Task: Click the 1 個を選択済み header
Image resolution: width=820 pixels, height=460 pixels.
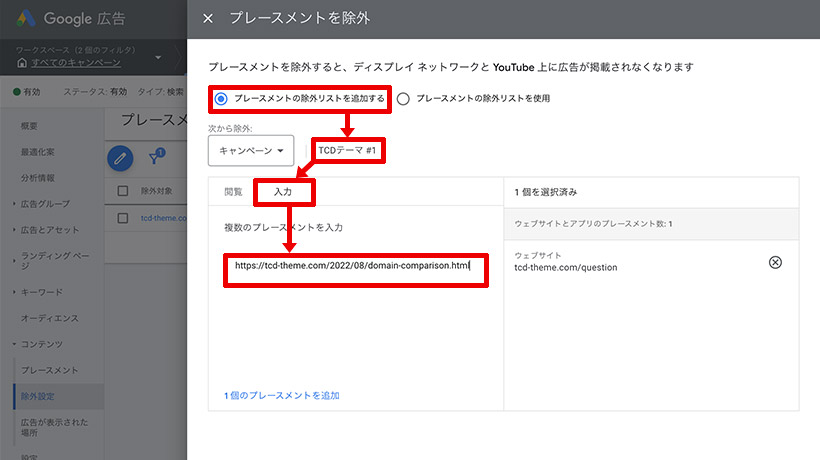Action: pos(546,192)
